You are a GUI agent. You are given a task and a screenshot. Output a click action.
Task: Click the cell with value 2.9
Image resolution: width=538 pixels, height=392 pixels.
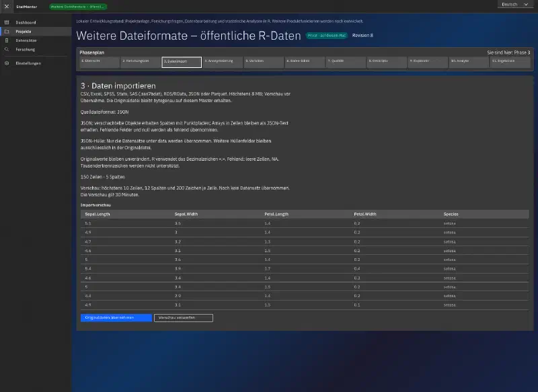coord(178,296)
